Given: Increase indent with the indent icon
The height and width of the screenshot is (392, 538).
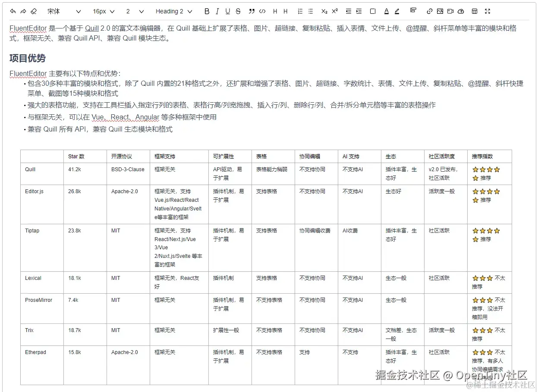Looking at the screenshot, I should coord(359,11).
